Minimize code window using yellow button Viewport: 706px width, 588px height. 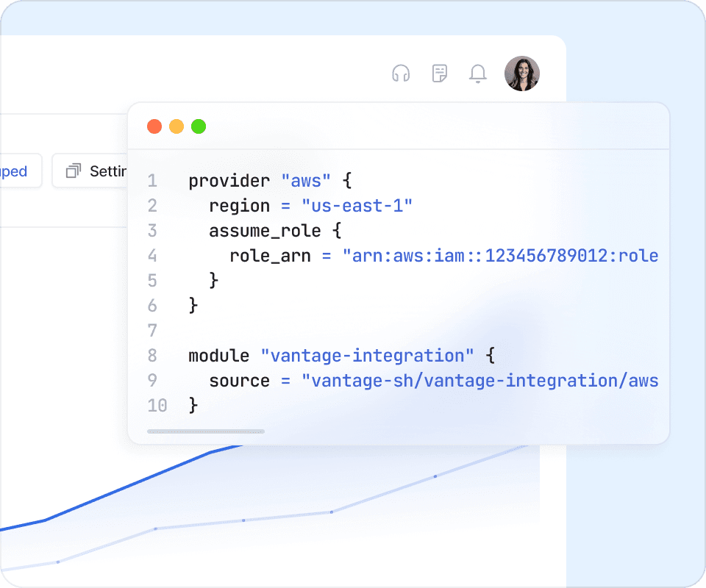(x=176, y=126)
